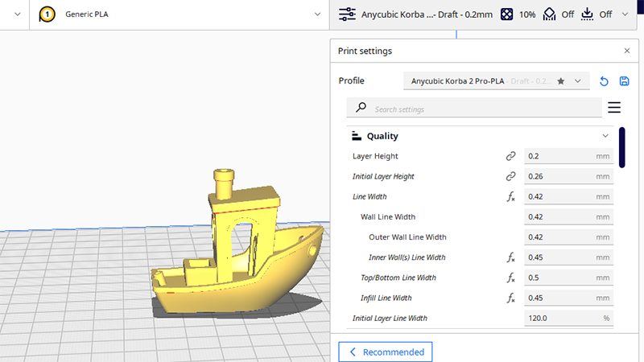Screen dimensions: 644x362
Task: Collapse the Quality section
Action: pyautogui.click(x=605, y=136)
